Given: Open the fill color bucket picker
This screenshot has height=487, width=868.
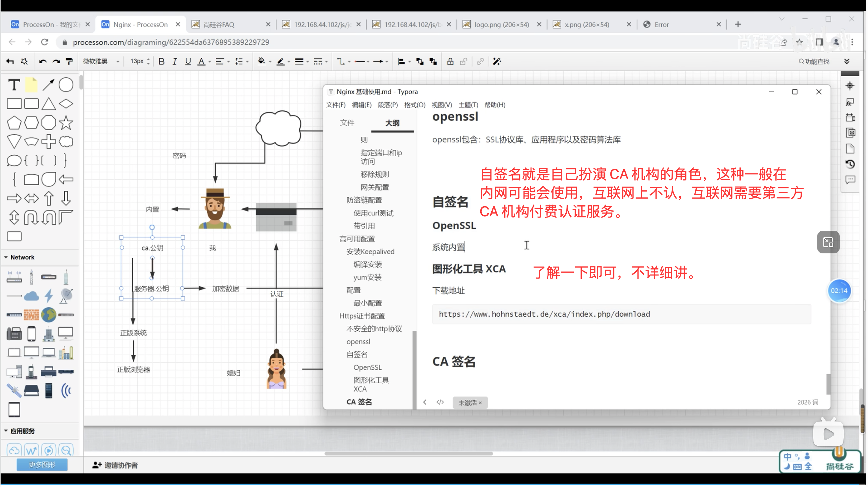Looking at the screenshot, I should tap(261, 61).
